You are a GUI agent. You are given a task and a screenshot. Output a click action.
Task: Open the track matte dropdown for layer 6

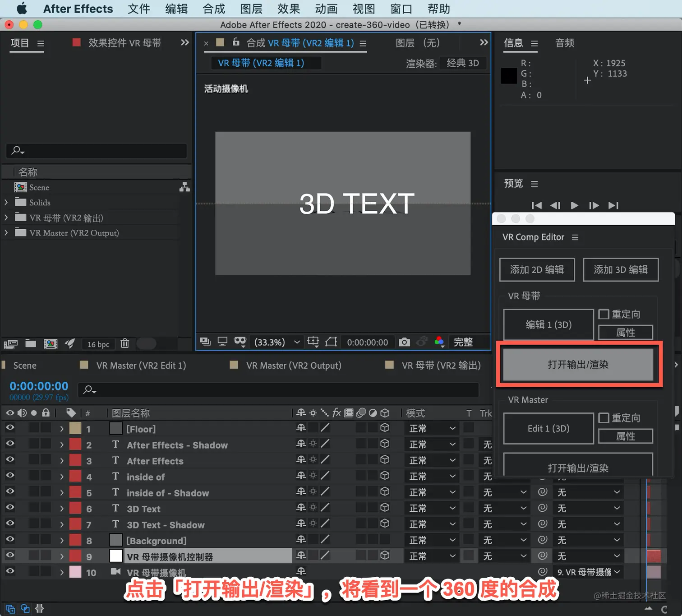[504, 509]
